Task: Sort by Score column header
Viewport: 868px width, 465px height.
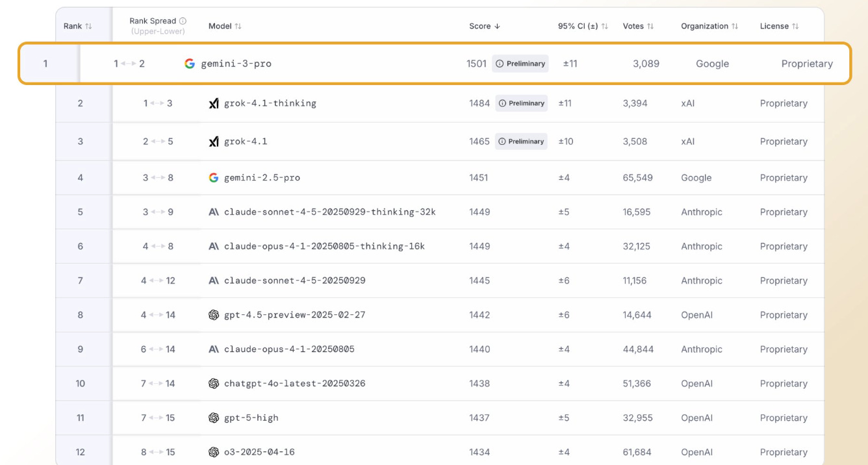Action: tap(485, 26)
